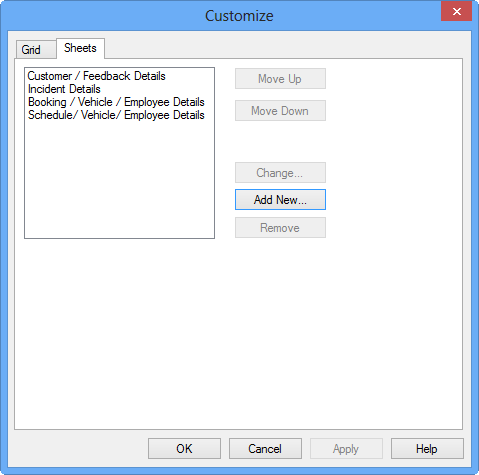479x475 pixels.
Task: Click the Move Down button
Action: 280,111
